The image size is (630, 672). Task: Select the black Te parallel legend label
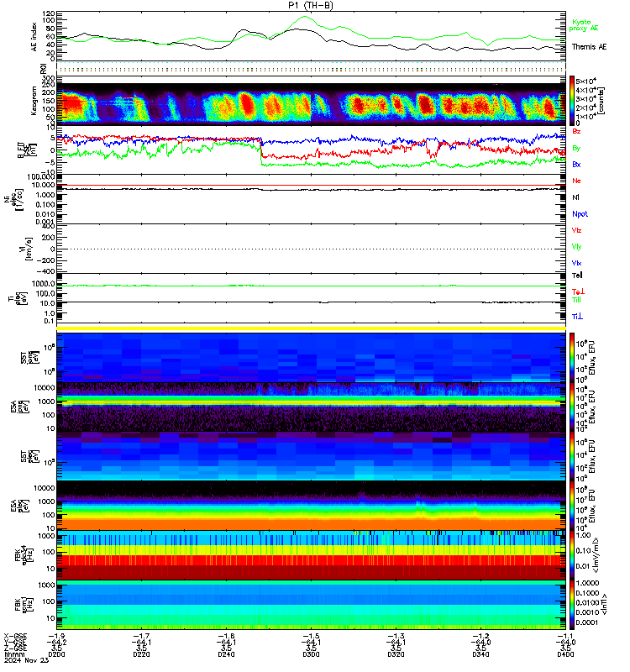(577, 276)
